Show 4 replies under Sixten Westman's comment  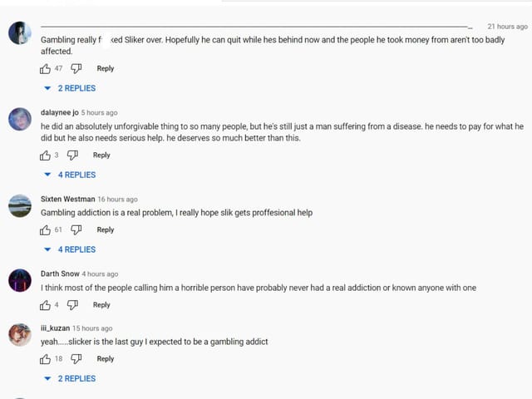click(x=71, y=249)
